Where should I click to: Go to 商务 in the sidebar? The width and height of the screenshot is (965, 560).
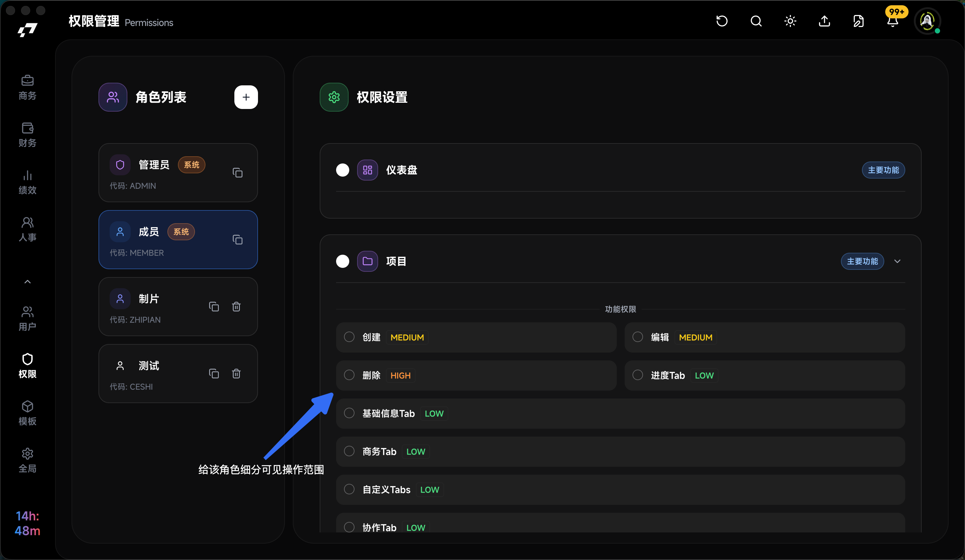click(28, 87)
